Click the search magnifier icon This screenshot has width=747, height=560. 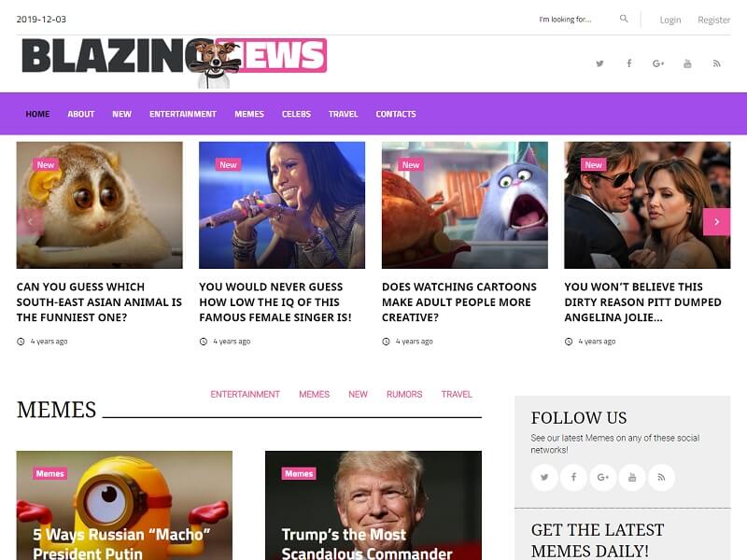tap(624, 19)
